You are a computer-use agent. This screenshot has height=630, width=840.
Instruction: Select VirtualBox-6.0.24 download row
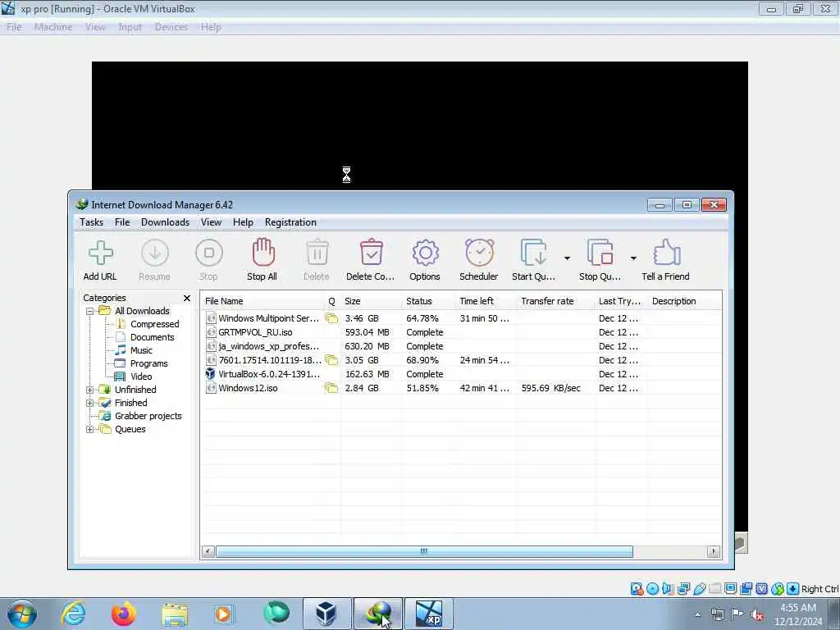tap(461, 374)
